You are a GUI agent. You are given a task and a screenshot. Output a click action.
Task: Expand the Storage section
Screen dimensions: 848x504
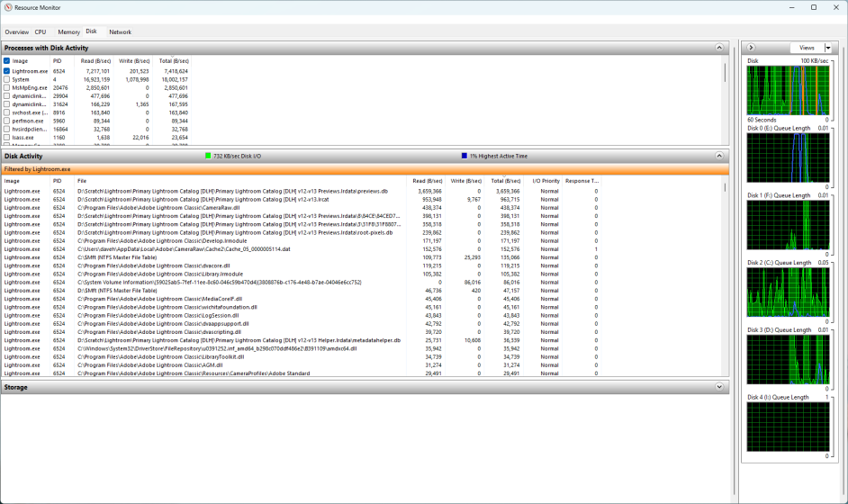click(719, 387)
